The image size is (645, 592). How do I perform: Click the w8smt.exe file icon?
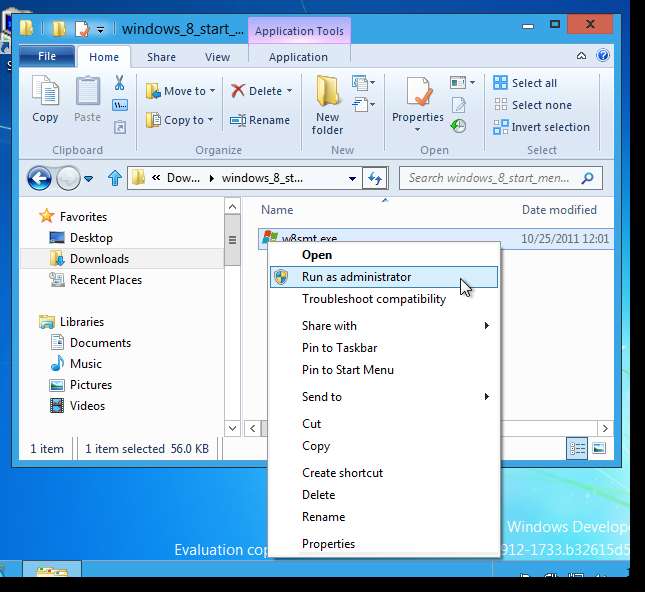tap(270, 237)
